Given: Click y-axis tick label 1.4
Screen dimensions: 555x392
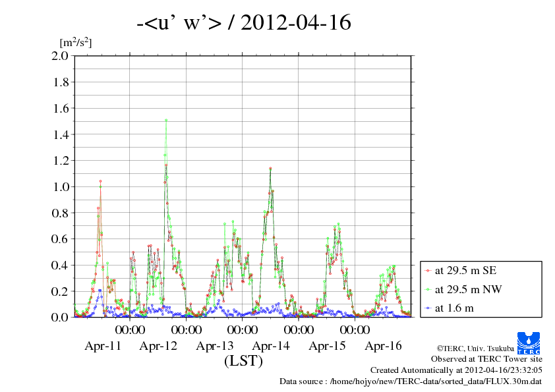Looking at the screenshot, I should coord(60,134).
